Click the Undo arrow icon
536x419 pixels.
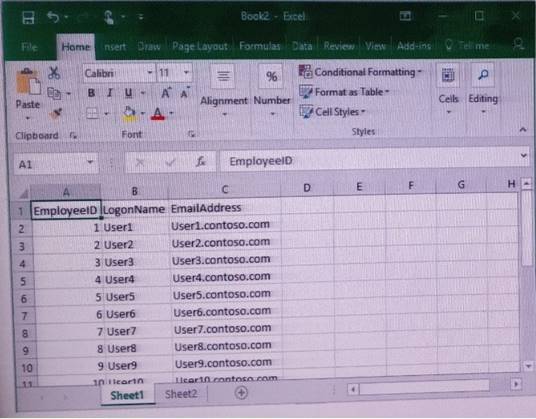53,16
